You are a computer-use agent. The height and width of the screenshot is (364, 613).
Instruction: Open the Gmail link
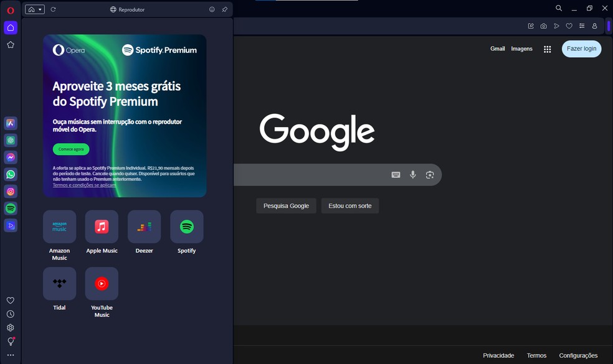coord(497,49)
